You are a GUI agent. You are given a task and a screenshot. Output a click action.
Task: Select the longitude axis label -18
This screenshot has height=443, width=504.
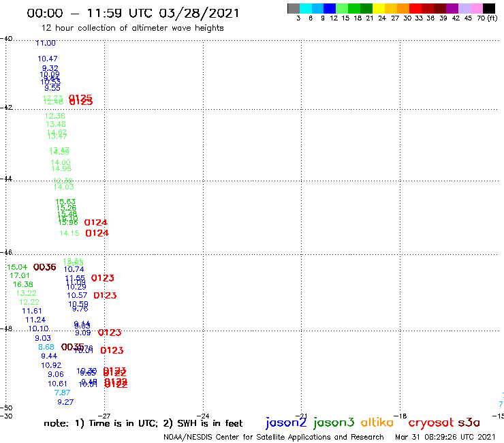click(x=400, y=416)
